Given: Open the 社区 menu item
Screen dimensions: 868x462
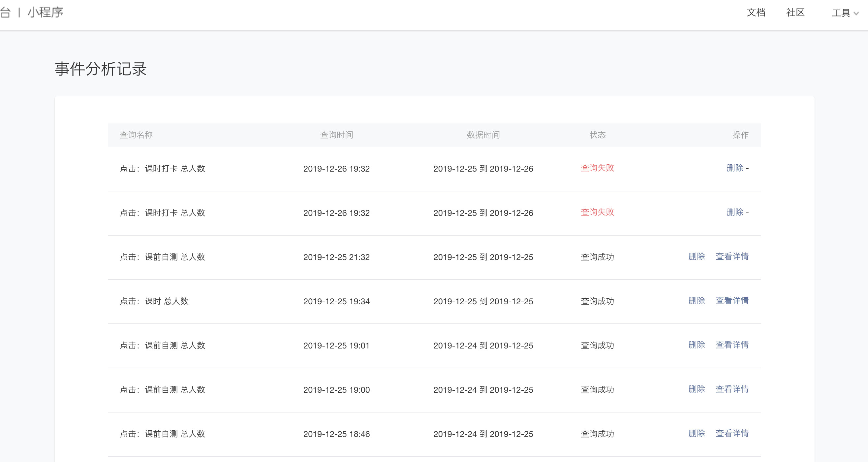Looking at the screenshot, I should pos(795,13).
